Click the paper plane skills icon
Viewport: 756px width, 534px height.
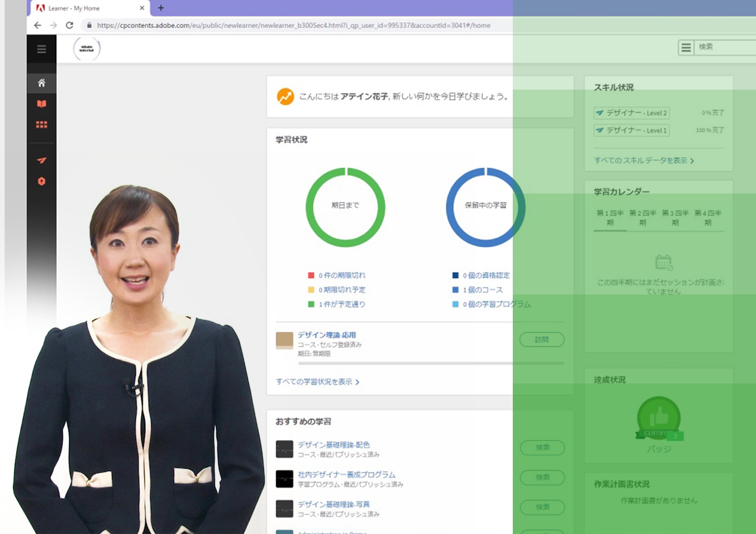[x=41, y=160]
